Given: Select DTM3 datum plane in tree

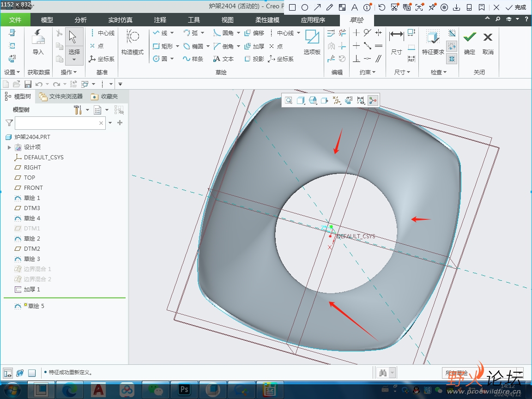Looking at the screenshot, I should [x=27, y=208].
